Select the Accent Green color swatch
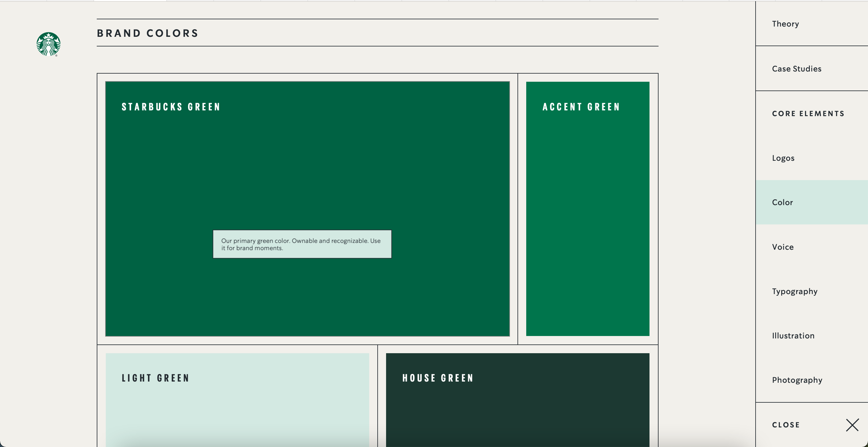This screenshot has height=447, width=868. pyautogui.click(x=588, y=209)
